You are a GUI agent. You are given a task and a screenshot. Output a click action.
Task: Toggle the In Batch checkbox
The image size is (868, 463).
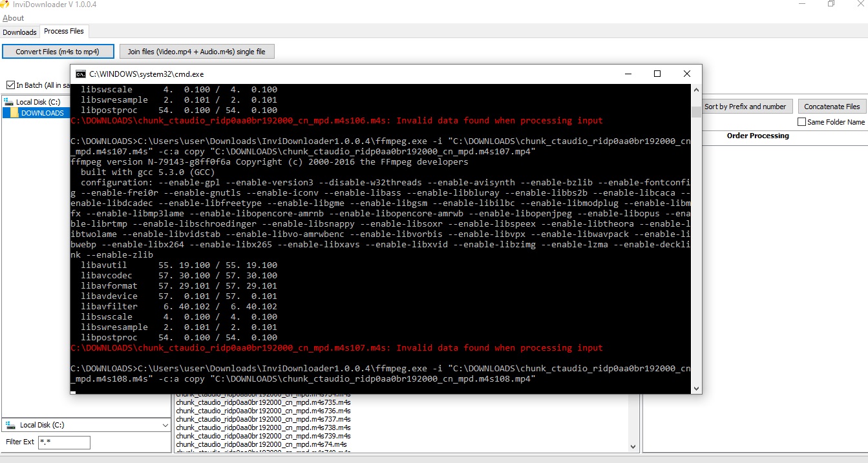coord(10,85)
